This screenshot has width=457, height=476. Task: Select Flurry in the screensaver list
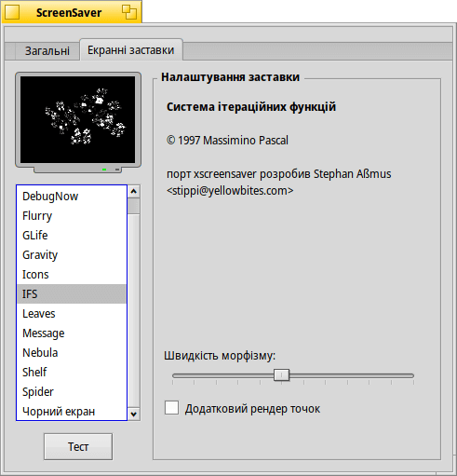click(72, 216)
